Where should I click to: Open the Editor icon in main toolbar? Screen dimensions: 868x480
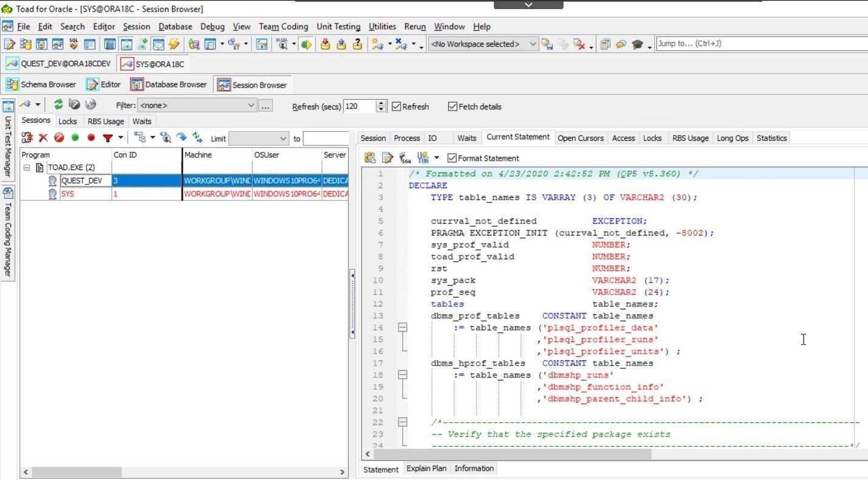click(x=9, y=44)
